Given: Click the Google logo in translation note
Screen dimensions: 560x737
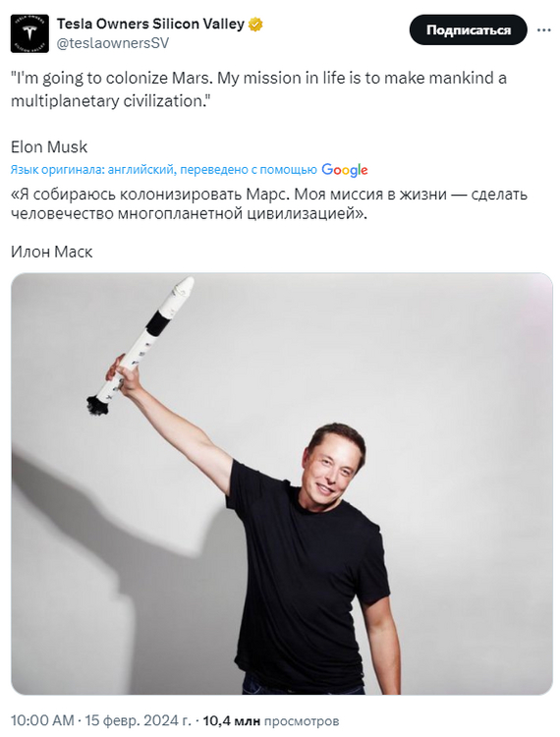Looking at the screenshot, I should point(345,170).
